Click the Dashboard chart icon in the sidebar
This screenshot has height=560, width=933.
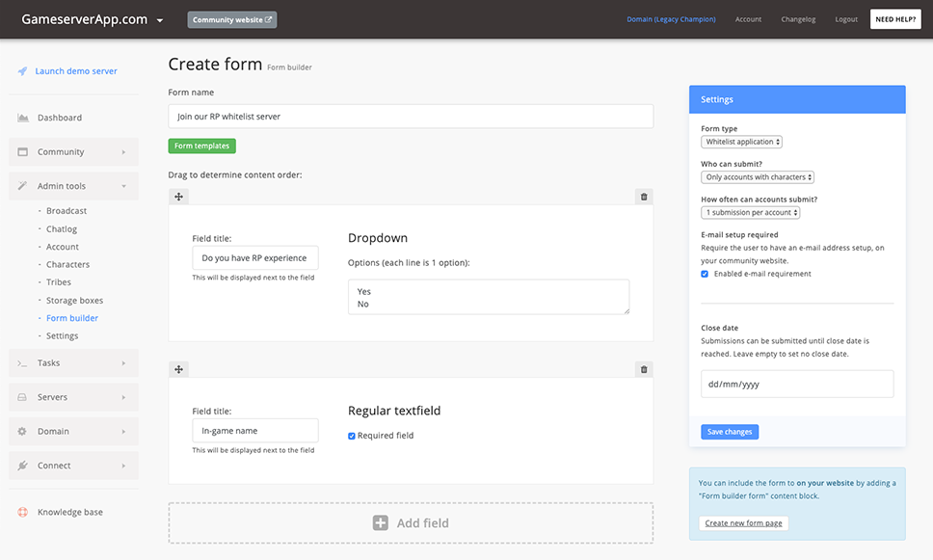tap(22, 118)
